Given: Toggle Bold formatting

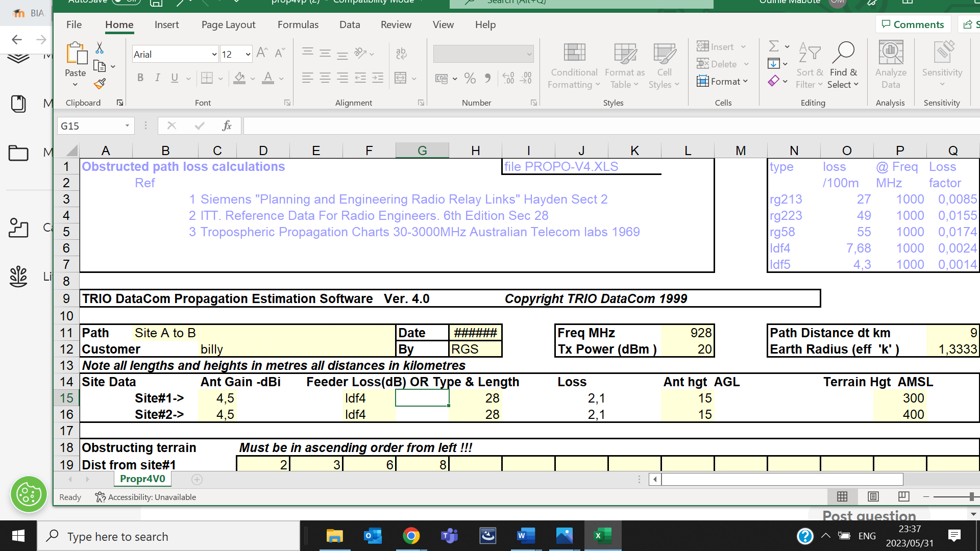Looking at the screenshot, I should tap(140, 78).
